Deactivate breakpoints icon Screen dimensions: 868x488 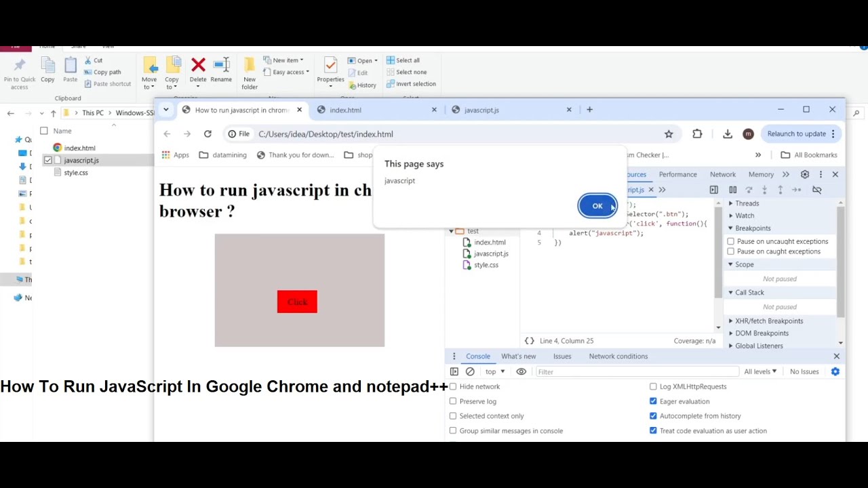coord(817,190)
